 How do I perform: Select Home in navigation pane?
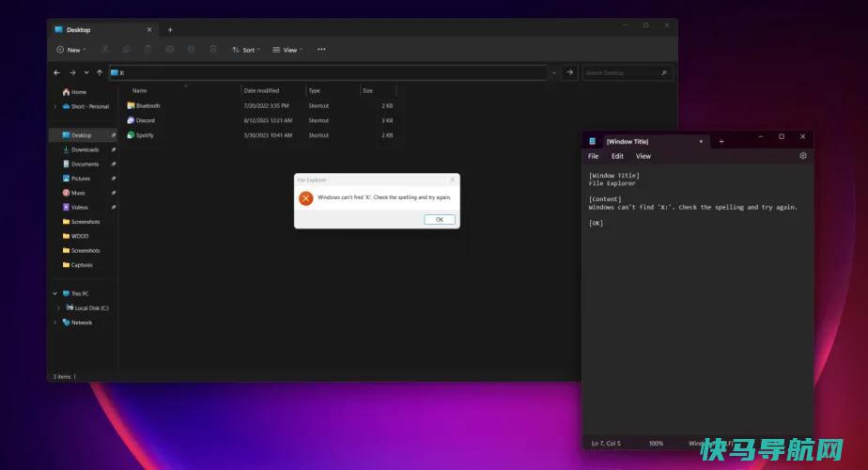point(75,92)
